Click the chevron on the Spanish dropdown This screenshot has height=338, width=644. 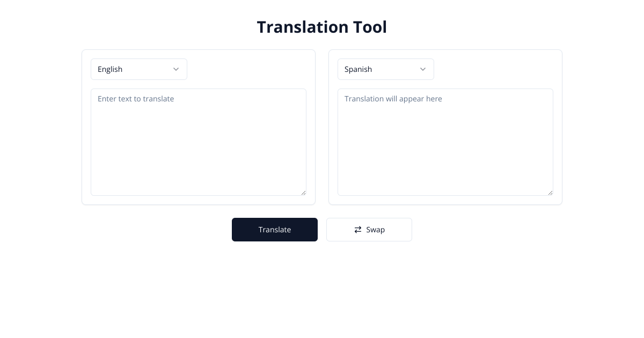pyautogui.click(x=423, y=69)
